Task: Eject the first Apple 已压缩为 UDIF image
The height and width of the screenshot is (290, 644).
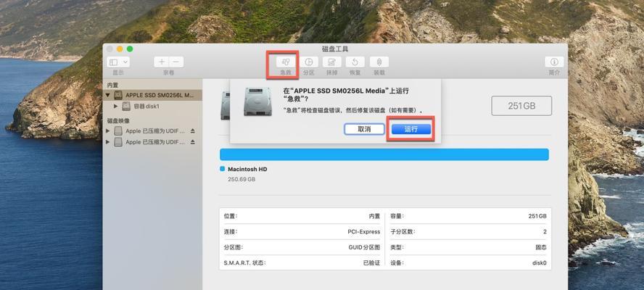Action: [x=193, y=131]
